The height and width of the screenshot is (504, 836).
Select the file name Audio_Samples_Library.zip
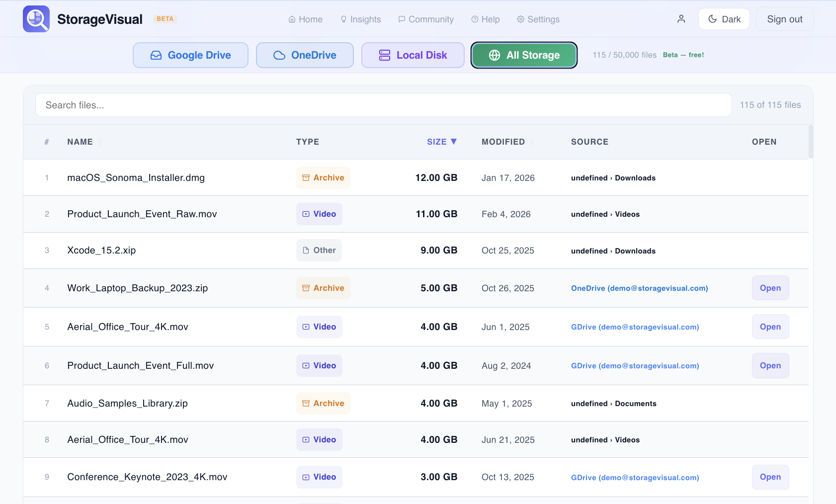[x=127, y=403]
